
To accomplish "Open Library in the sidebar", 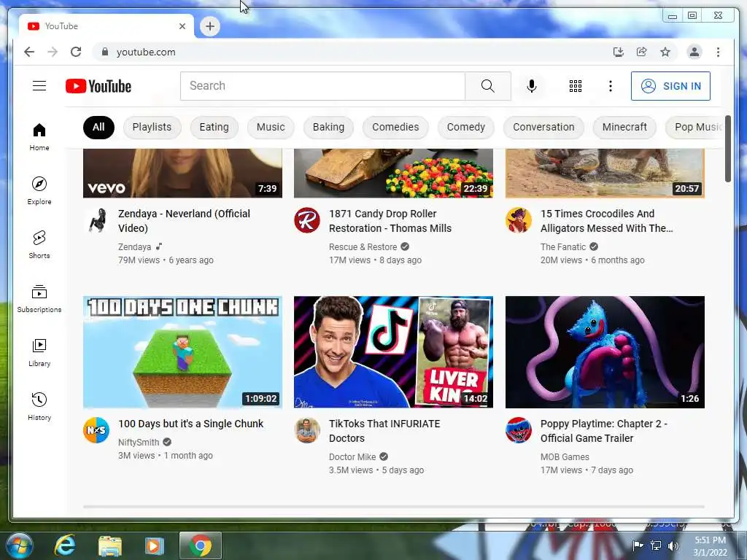I will [39, 352].
